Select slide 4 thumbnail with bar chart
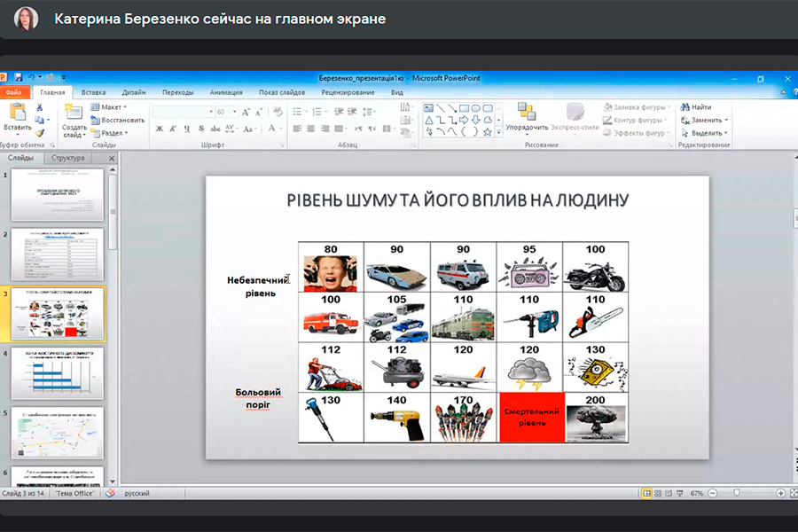Screen dimensions: 798x532 coord(57,373)
